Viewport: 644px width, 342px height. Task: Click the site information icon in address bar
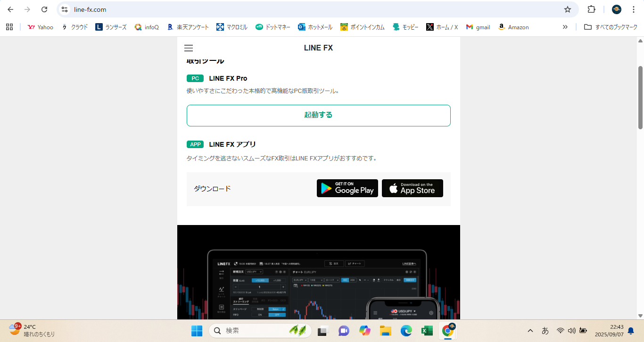[65, 9]
